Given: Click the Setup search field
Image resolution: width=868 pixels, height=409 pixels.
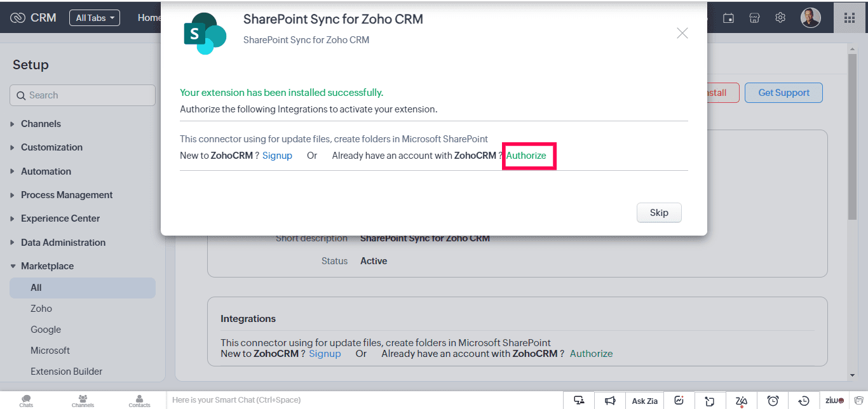Looking at the screenshot, I should pyautogui.click(x=83, y=95).
